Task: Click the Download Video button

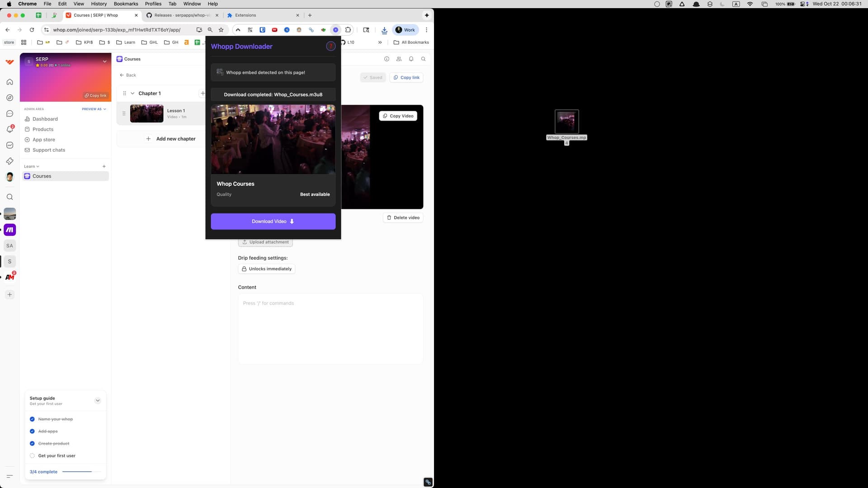Action: (273, 221)
